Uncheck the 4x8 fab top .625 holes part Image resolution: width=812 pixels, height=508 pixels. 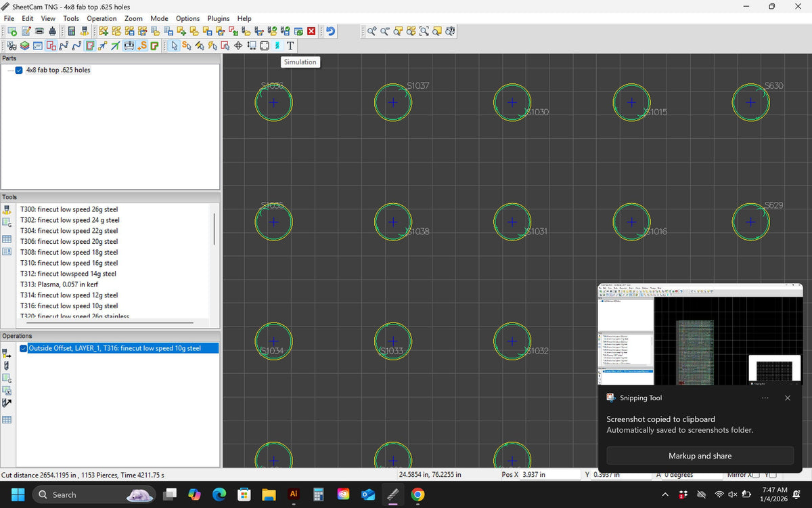tap(19, 70)
